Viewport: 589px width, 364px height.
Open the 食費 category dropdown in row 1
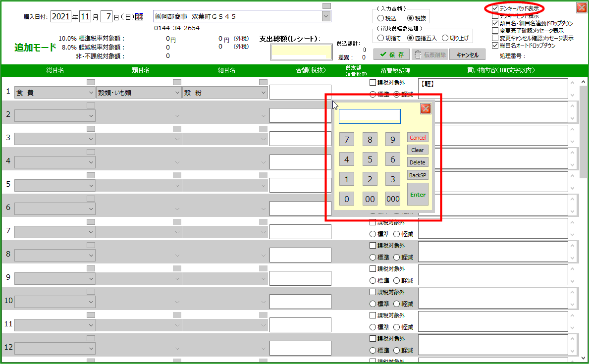[91, 93]
